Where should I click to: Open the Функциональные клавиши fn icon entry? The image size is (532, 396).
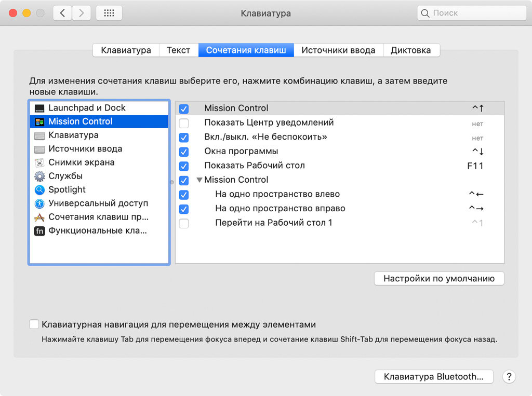pos(39,231)
